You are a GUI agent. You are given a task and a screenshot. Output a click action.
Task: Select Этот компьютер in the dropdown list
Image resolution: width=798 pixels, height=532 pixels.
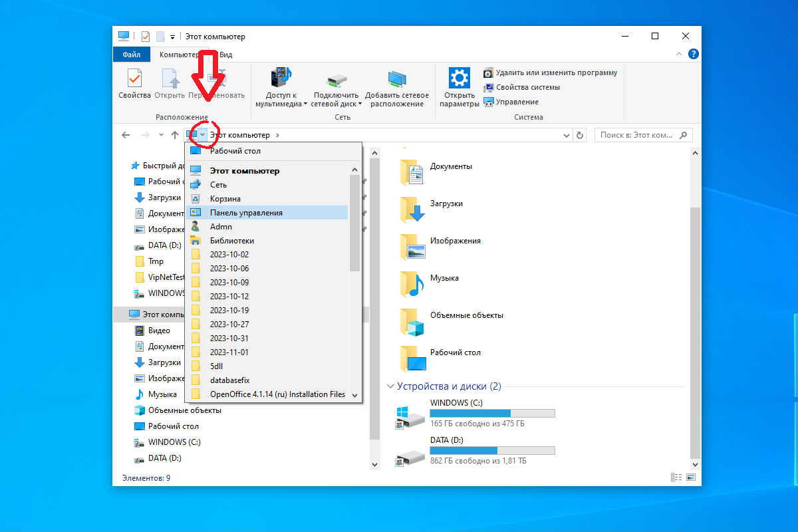[x=268, y=171]
